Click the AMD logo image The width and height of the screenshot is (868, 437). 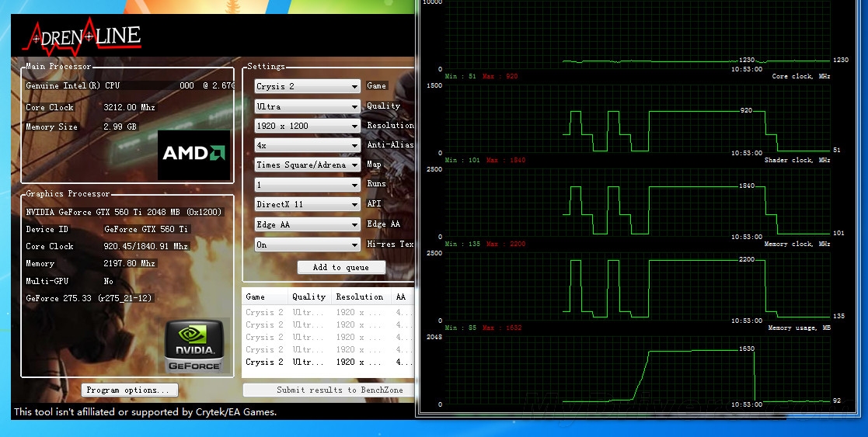tap(193, 154)
